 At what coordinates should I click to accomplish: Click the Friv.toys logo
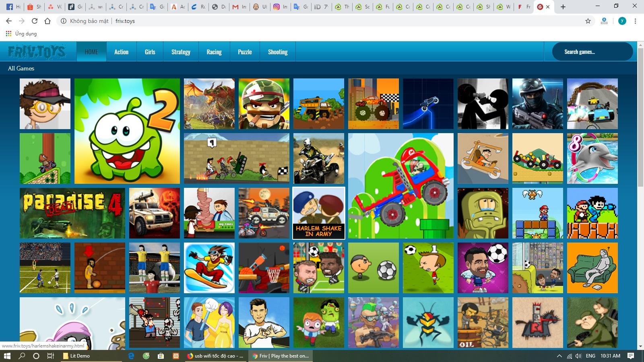click(x=36, y=51)
